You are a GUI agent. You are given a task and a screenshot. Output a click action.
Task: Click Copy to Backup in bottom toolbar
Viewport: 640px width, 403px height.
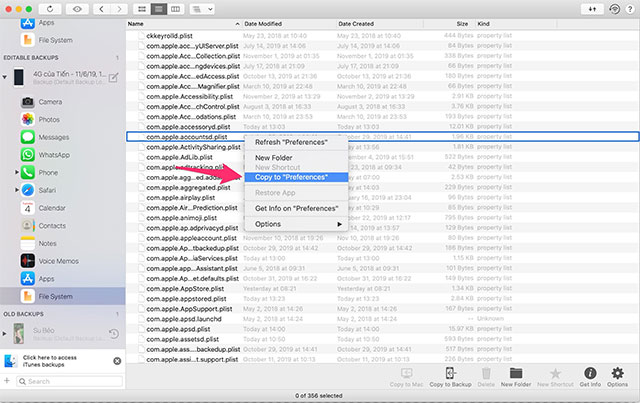[x=450, y=376]
